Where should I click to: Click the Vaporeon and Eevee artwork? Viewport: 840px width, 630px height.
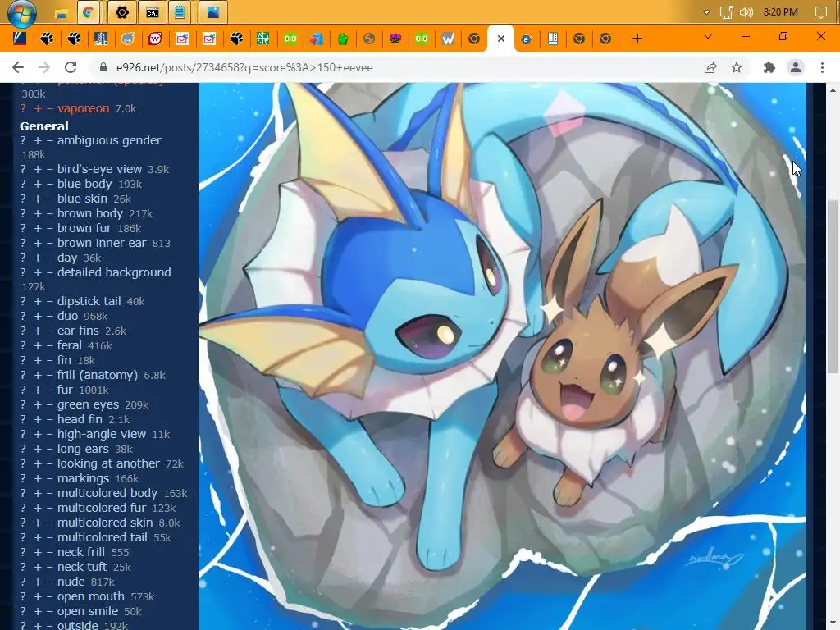pyautogui.click(x=502, y=356)
